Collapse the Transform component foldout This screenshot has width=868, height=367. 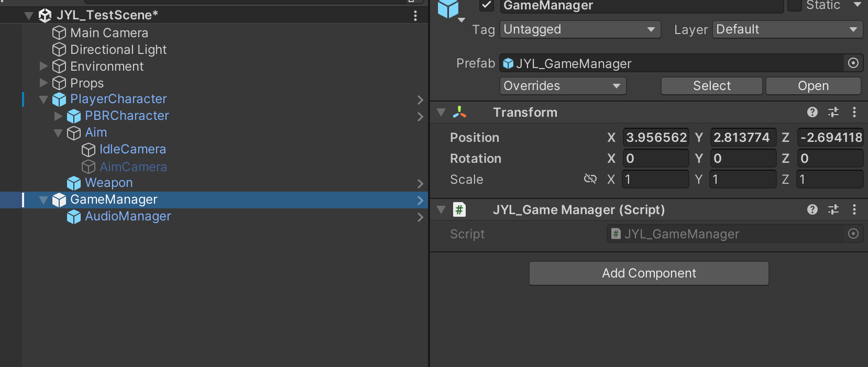[441, 112]
